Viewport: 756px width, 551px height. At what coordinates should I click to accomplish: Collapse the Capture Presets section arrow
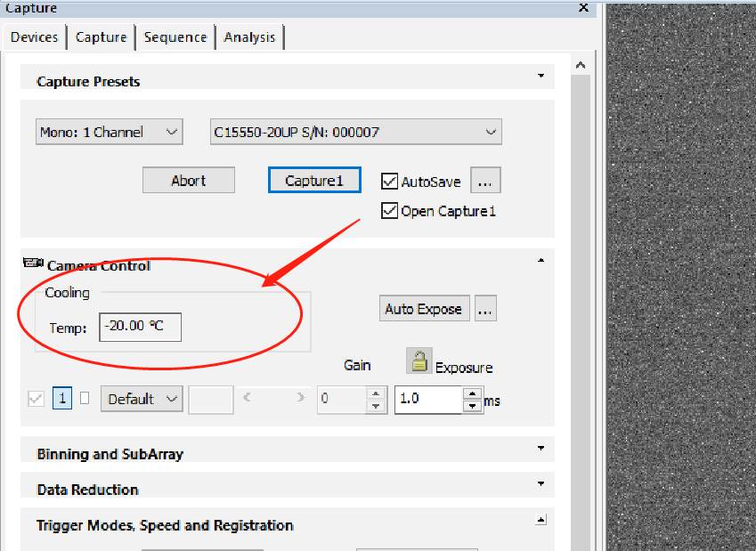[x=541, y=77]
